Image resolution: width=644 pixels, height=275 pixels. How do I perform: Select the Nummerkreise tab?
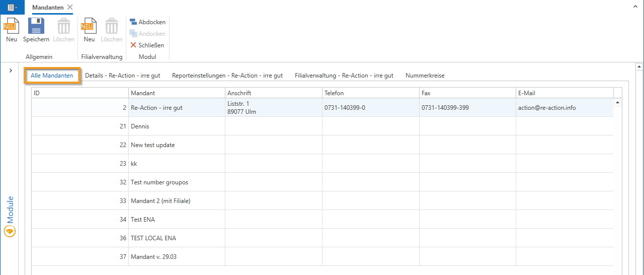[425, 76]
